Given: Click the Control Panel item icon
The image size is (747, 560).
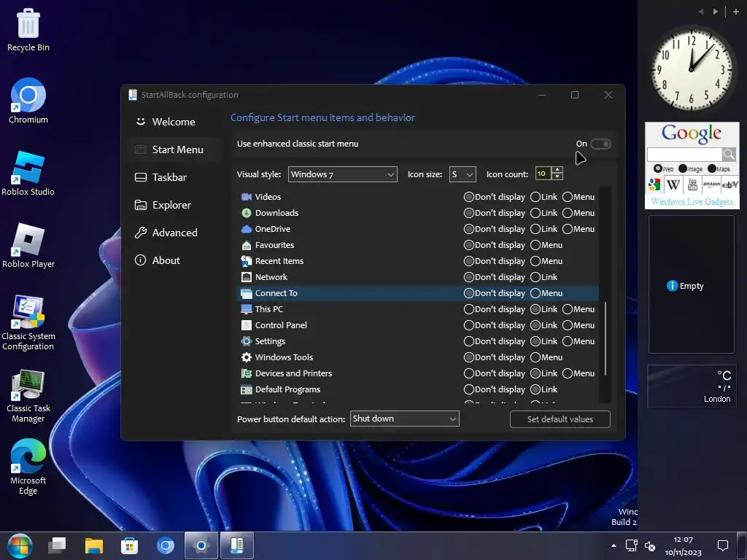Looking at the screenshot, I should coord(247,325).
